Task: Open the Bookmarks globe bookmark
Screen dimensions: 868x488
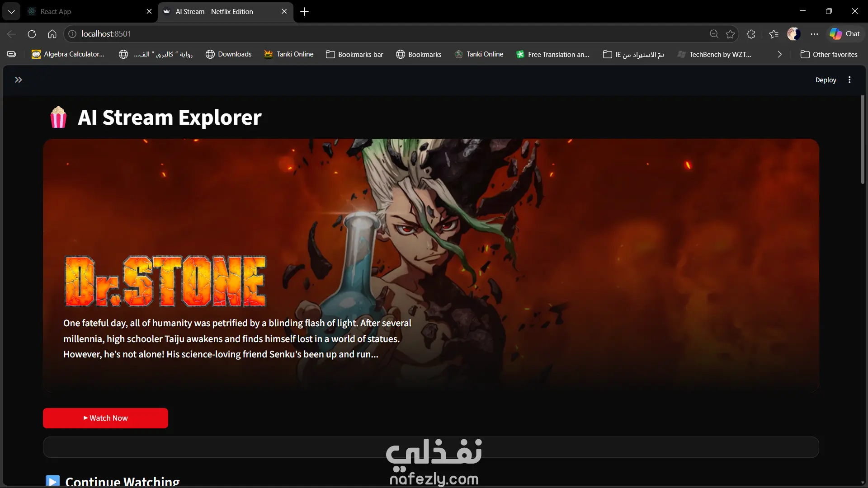Action: (419, 54)
